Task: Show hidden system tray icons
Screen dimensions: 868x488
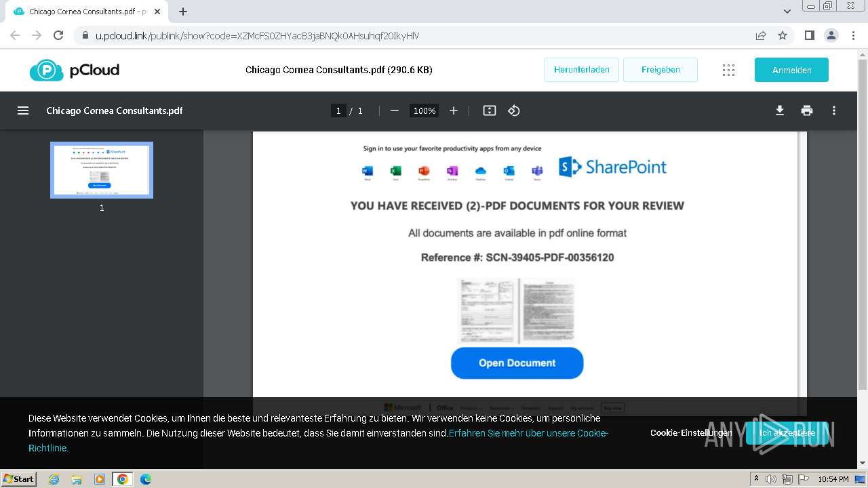Action: click(x=756, y=479)
